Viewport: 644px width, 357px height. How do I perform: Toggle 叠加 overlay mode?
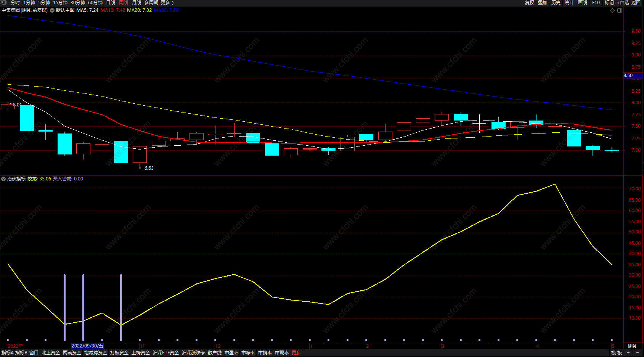pyautogui.click(x=543, y=3)
